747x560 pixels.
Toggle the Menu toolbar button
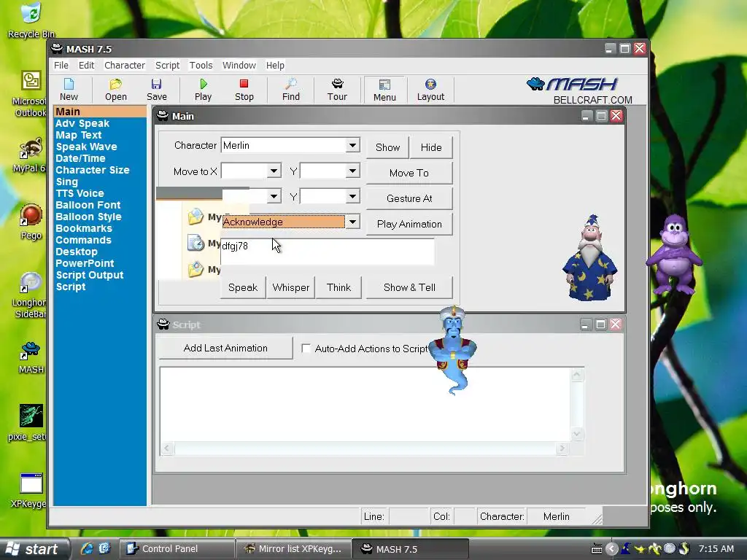coord(384,90)
